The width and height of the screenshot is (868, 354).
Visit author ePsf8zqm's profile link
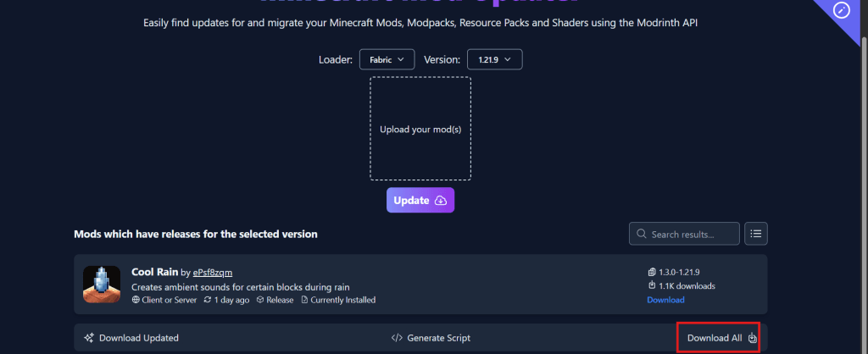(x=212, y=273)
